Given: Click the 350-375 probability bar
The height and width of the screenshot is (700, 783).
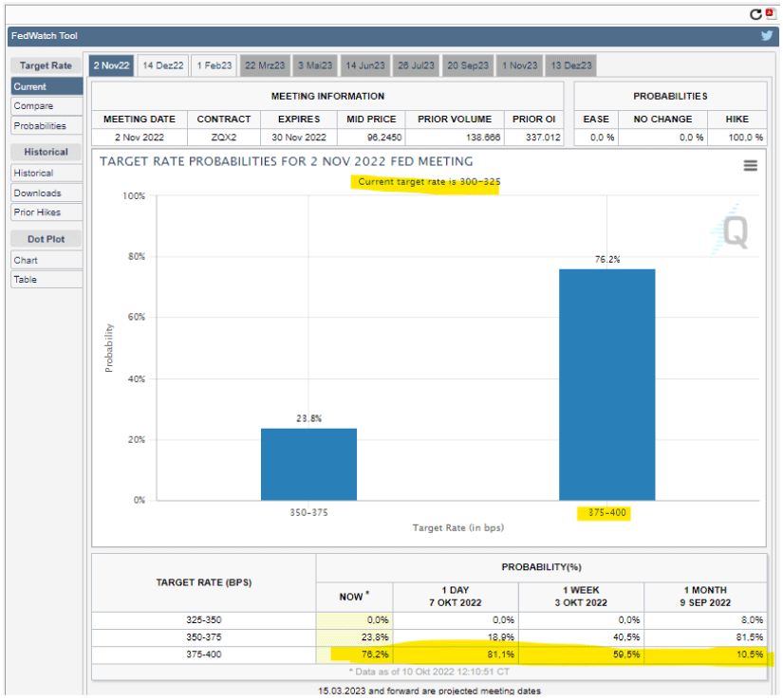Looking at the screenshot, I should (x=308, y=464).
